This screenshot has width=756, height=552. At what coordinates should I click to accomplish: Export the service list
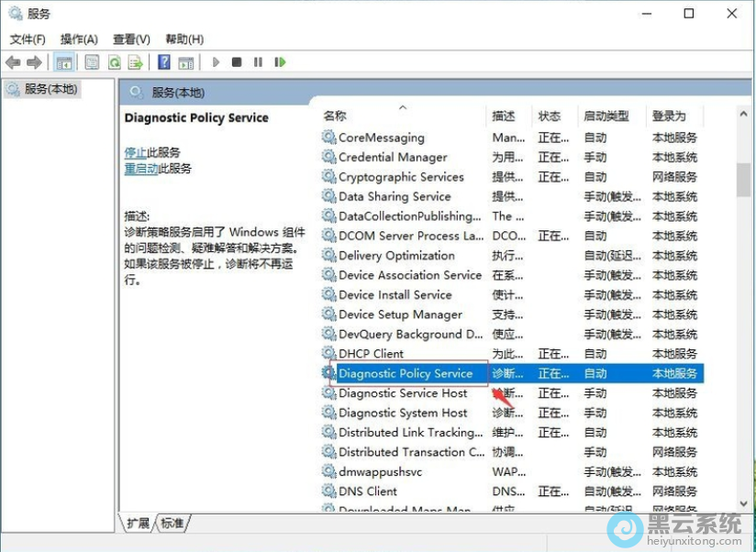pos(136,61)
